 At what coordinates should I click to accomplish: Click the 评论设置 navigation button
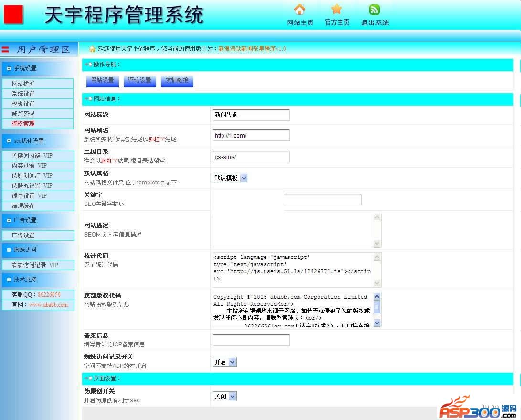click(140, 81)
